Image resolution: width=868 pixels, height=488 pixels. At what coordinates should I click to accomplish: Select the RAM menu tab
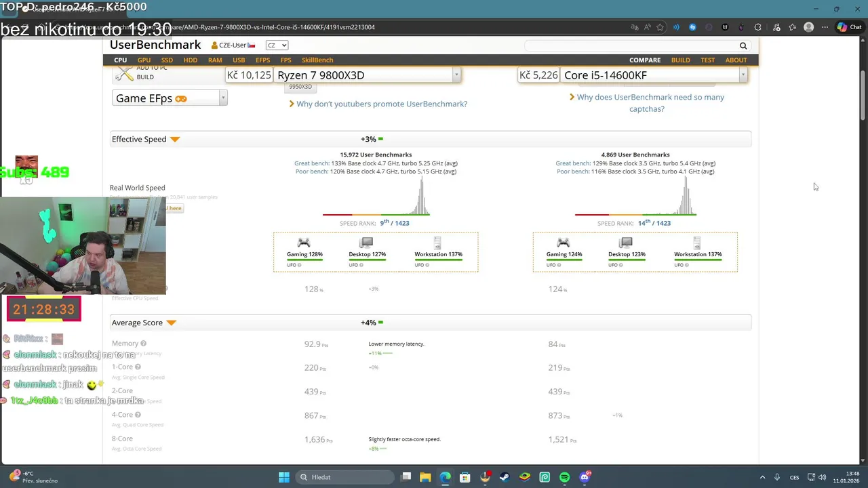click(x=215, y=60)
